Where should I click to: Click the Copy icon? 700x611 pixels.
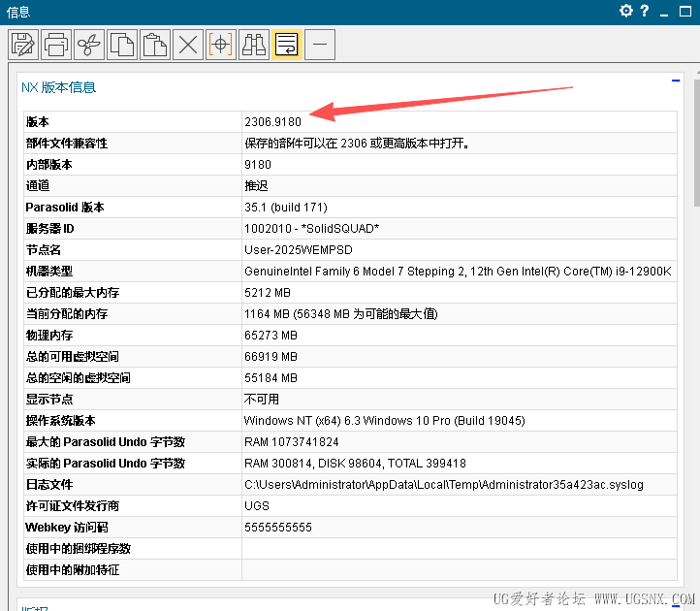(122, 45)
